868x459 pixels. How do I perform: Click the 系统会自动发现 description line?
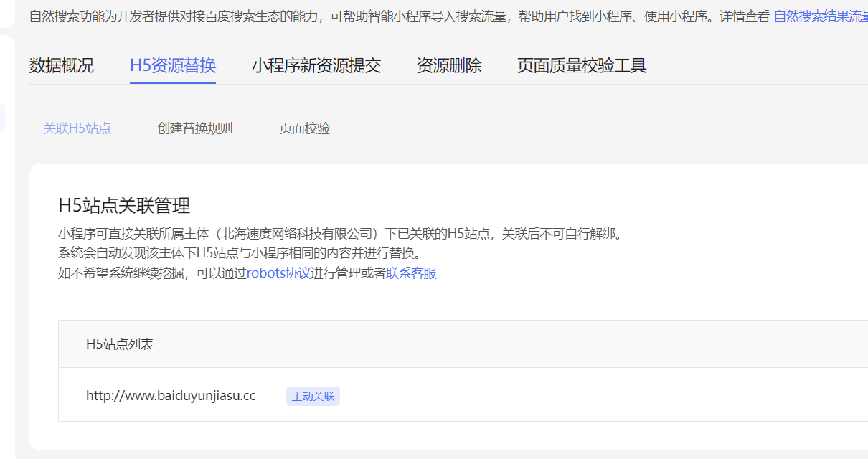239,253
